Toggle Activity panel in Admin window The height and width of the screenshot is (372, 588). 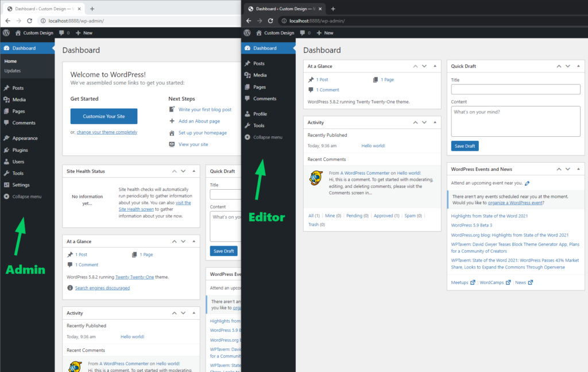[194, 313]
